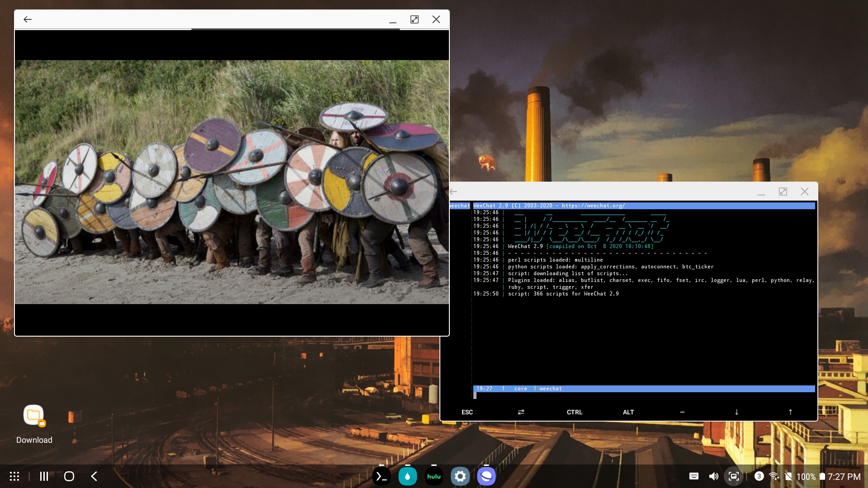
Task: Open the notifications count badge
Action: tap(759, 476)
